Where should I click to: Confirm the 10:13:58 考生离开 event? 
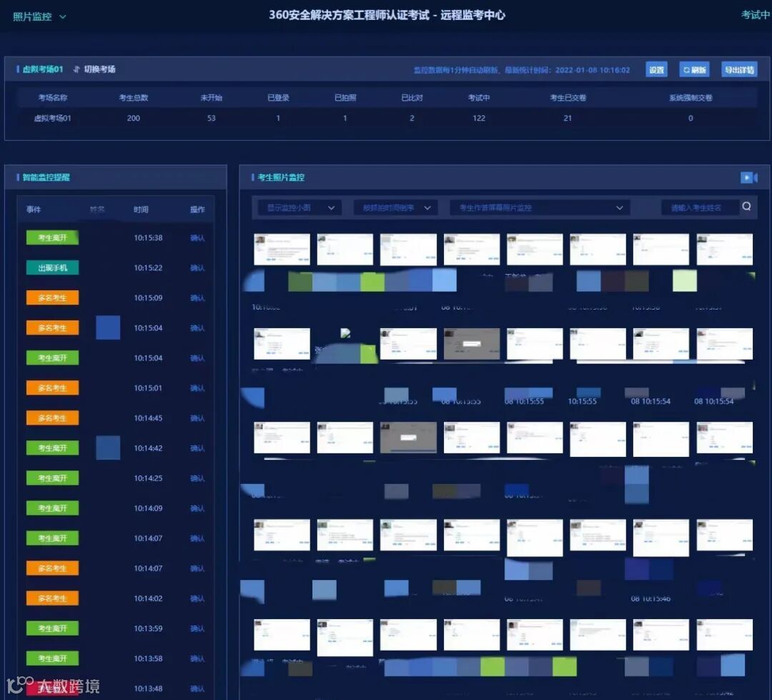click(x=197, y=659)
